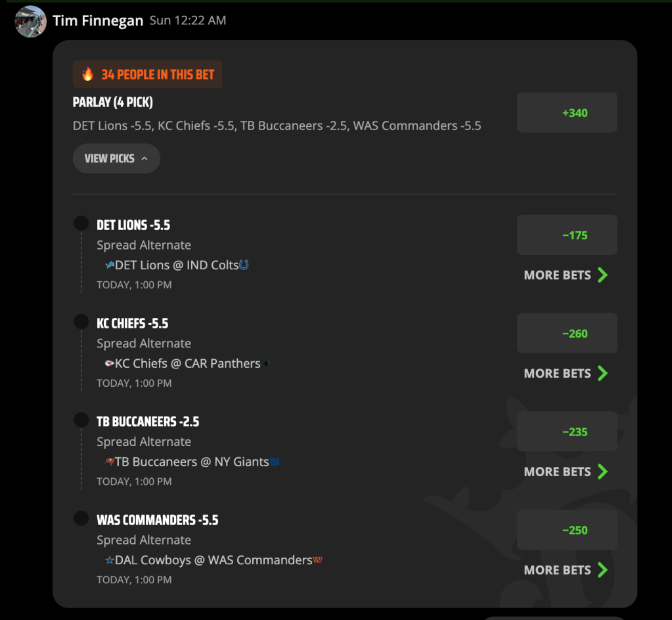Open More Bets arrow for Chiefs at Panthers
The height and width of the screenshot is (620, 672).
[602, 373]
